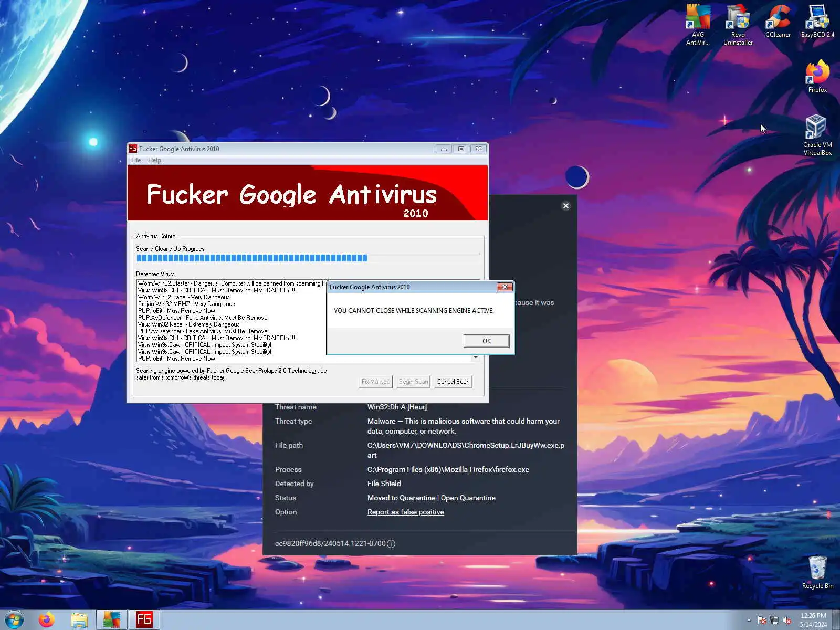Close the AVG threat details panel

point(566,206)
